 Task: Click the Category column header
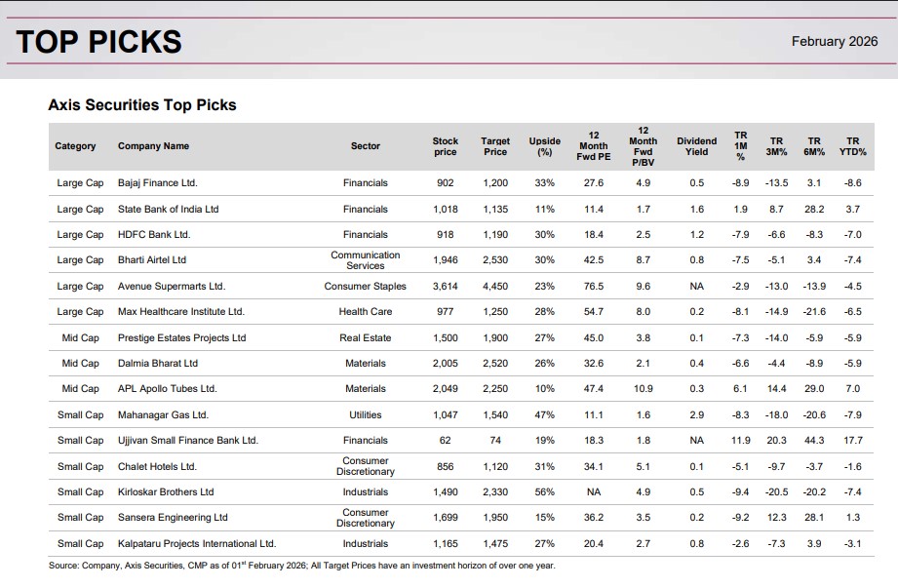[x=76, y=145]
